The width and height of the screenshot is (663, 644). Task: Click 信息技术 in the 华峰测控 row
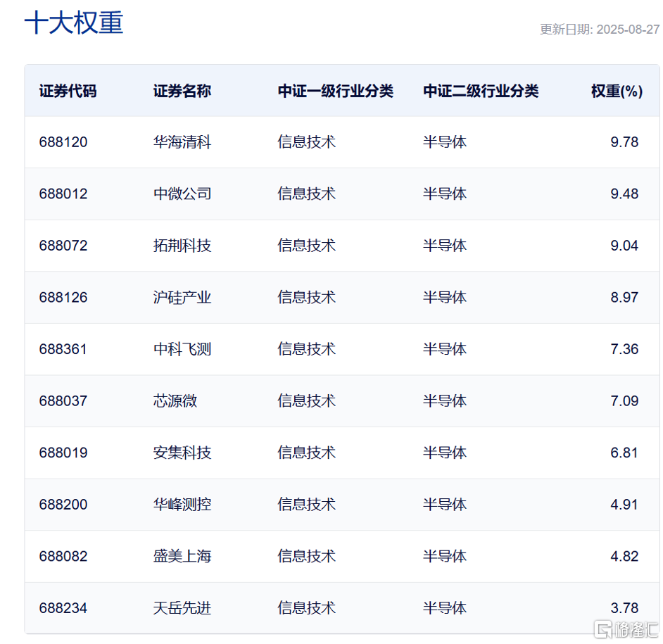(307, 505)
